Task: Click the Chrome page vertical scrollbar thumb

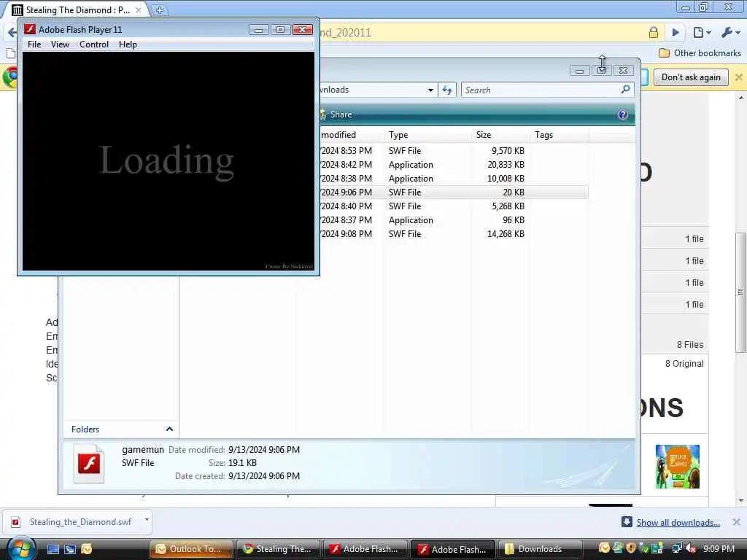Action: click(x=740, y=292)
